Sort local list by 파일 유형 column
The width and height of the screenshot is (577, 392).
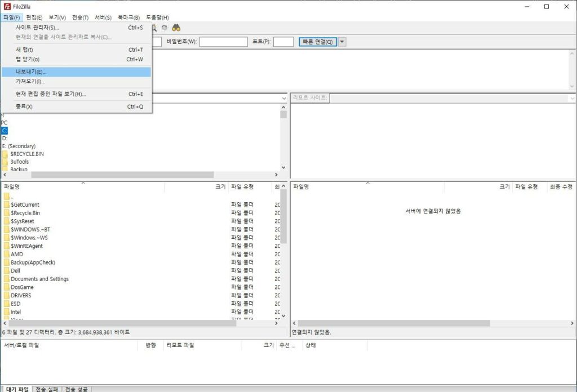tap(250, 187)
